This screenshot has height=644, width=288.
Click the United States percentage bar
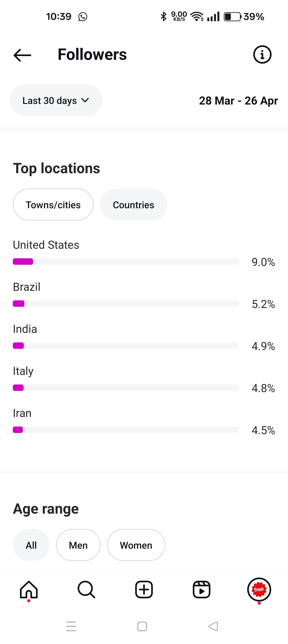[126, 262]
